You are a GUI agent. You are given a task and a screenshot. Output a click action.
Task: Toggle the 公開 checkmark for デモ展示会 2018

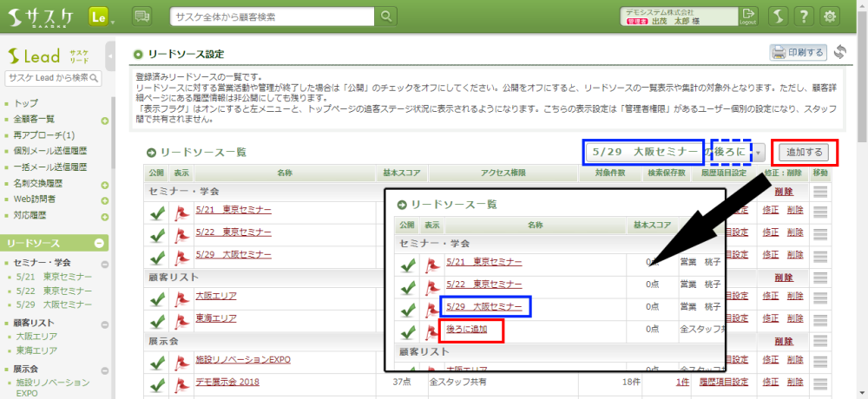[x=157, y=382]
